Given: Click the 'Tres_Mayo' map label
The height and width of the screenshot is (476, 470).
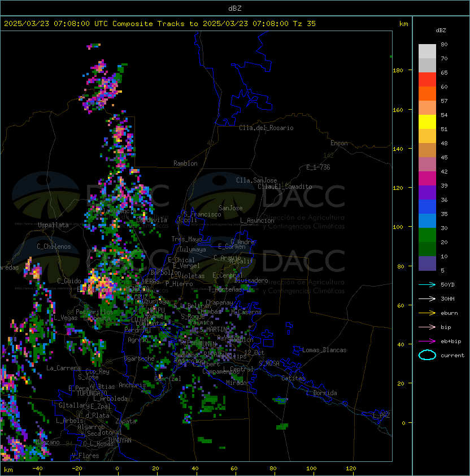Looking at the screenshot, I should coord(186,239).
